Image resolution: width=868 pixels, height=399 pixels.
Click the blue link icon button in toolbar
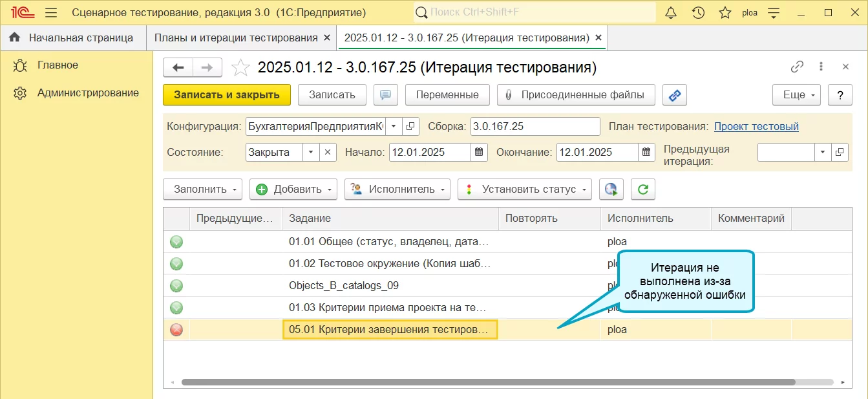tap(675, 94)
